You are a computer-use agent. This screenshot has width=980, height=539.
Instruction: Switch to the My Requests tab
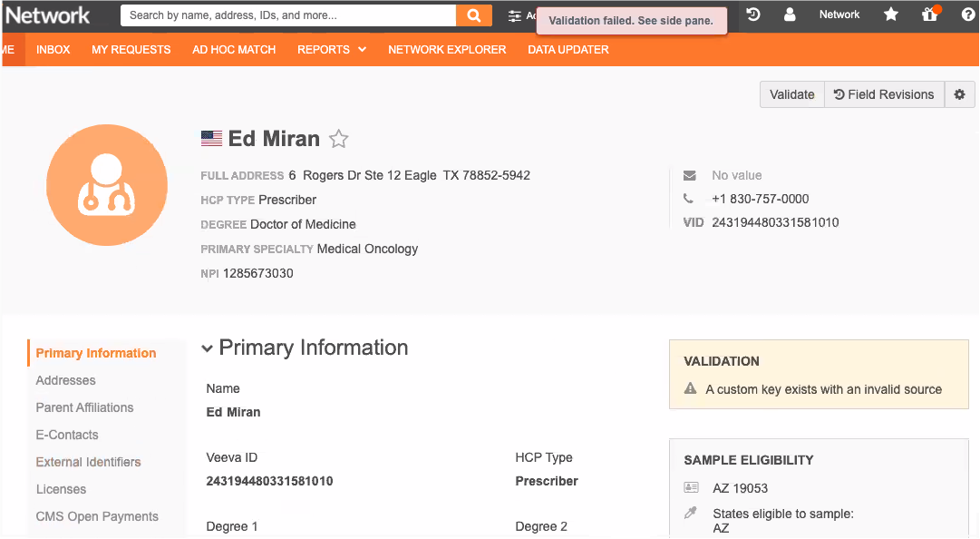tap(131, 50)
